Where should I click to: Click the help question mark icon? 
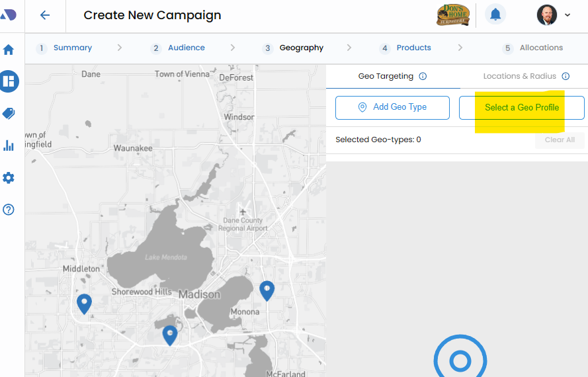click(9, 210)
